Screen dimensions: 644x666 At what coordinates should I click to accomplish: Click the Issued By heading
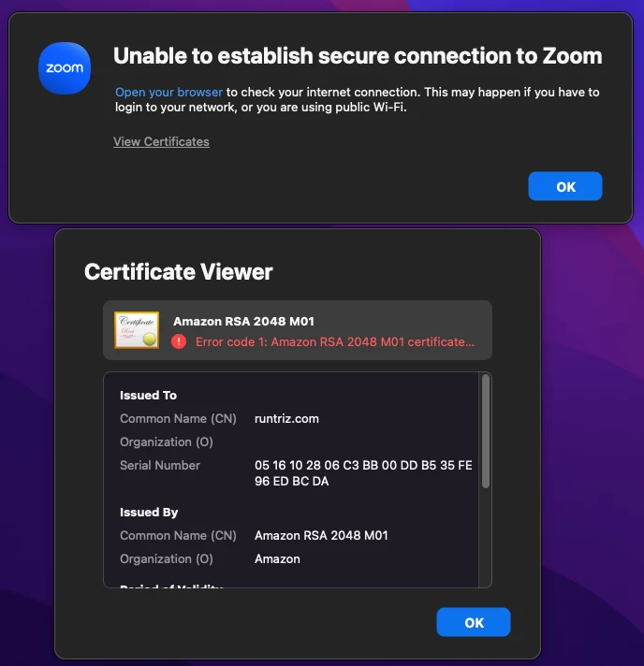[149, 513]
